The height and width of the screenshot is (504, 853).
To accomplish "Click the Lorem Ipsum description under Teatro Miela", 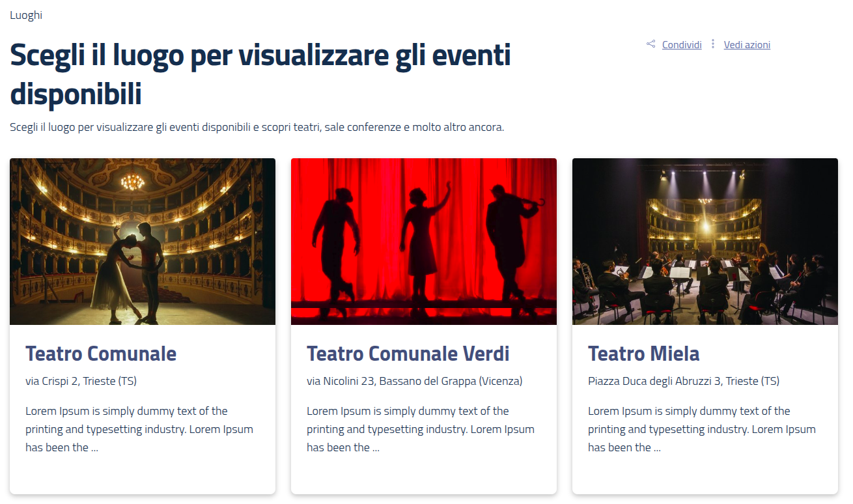I will point(701,429).
